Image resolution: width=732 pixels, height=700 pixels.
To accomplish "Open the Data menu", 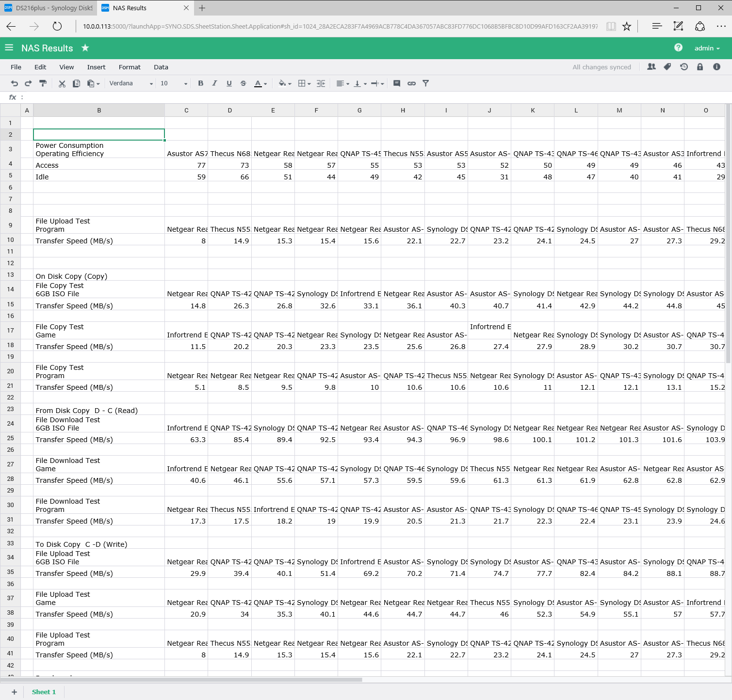I will (161, 67).
